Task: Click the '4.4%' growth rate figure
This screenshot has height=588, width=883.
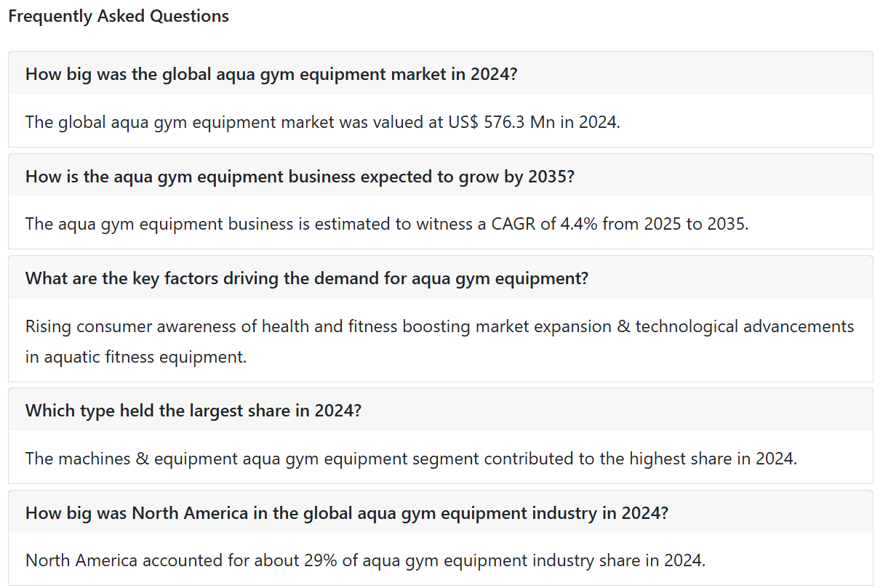Action: tap(579, 223)
